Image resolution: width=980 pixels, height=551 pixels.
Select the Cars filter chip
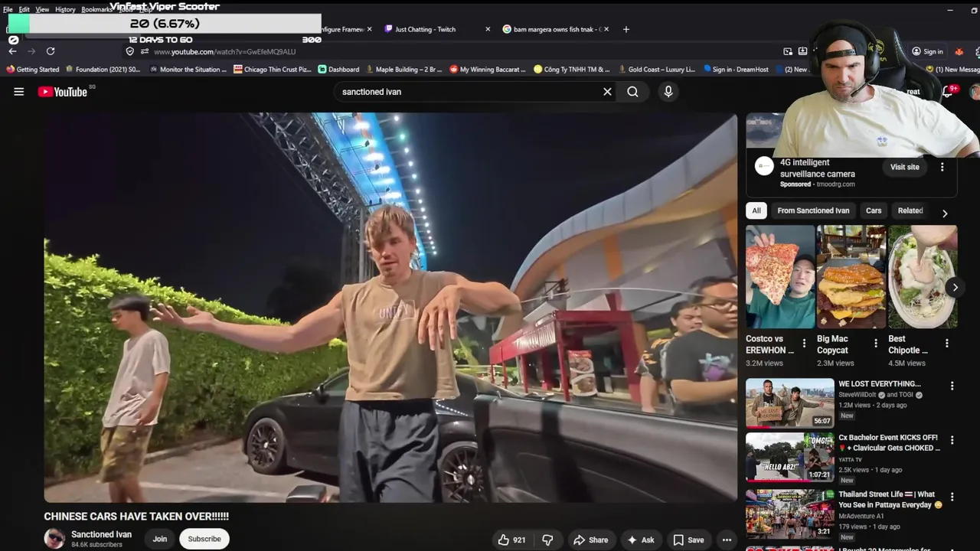(874, 210)
